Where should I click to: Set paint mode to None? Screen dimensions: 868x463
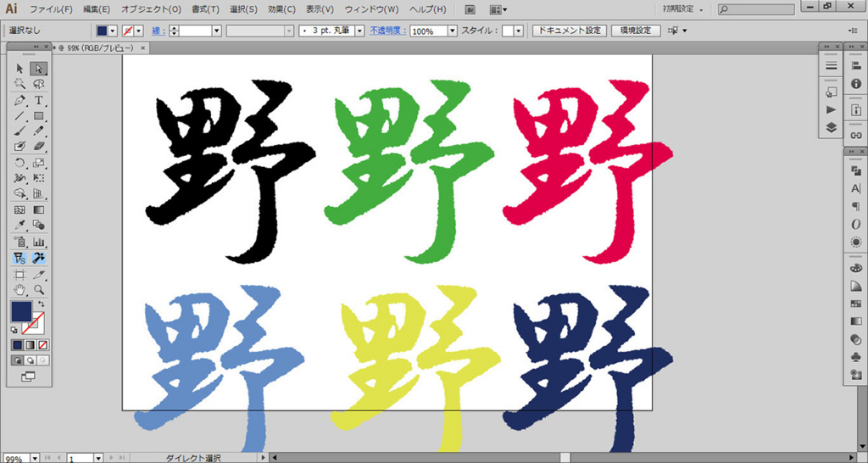pos(42,345)
